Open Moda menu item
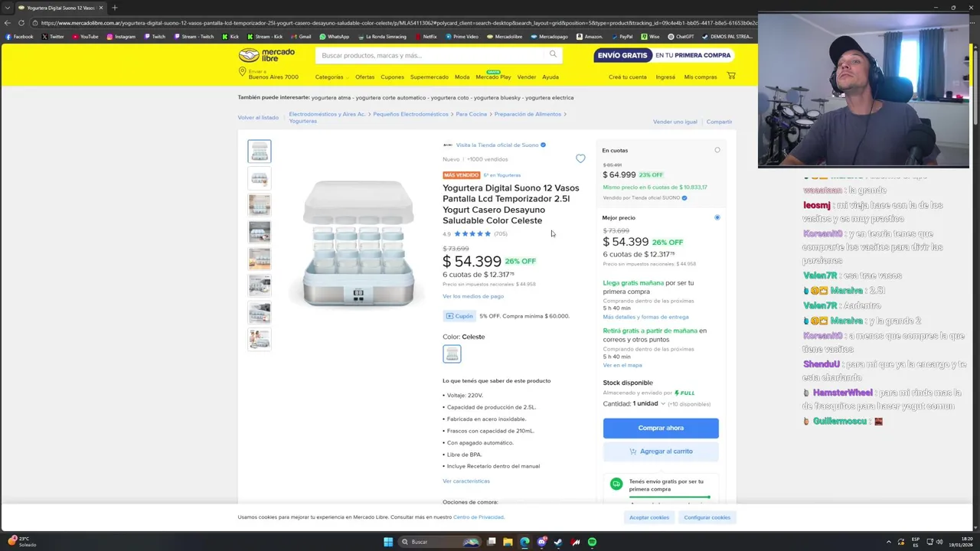The width and height of the screenshot is (980, 551). point(462,77)
